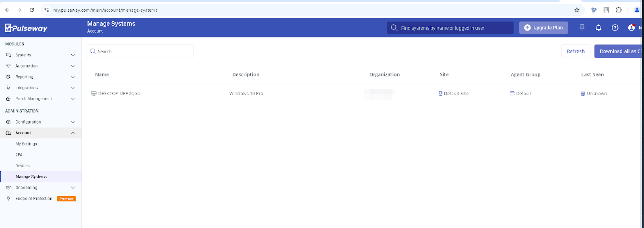Click the systems Search field

tap(140, 51)
